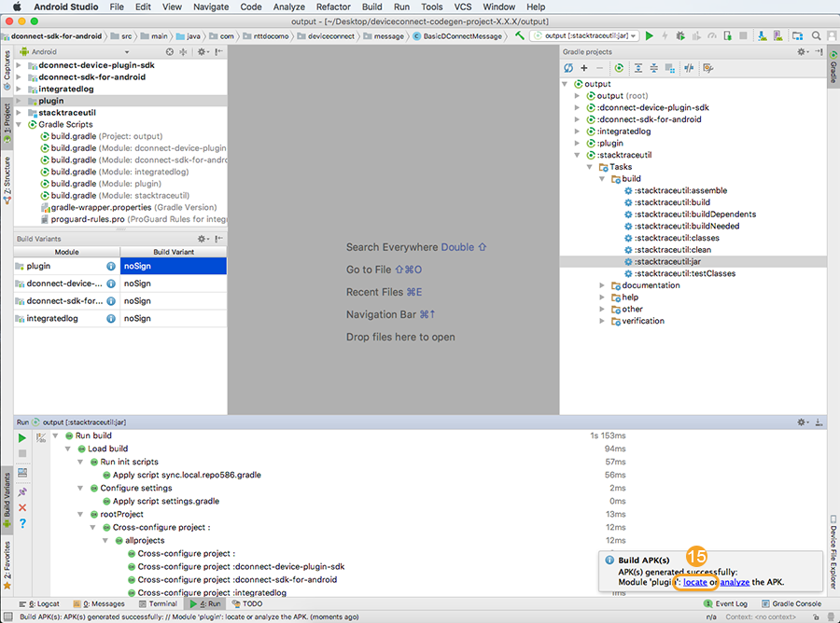Open the Event Log
840x623 pixels.
[726, 603]
